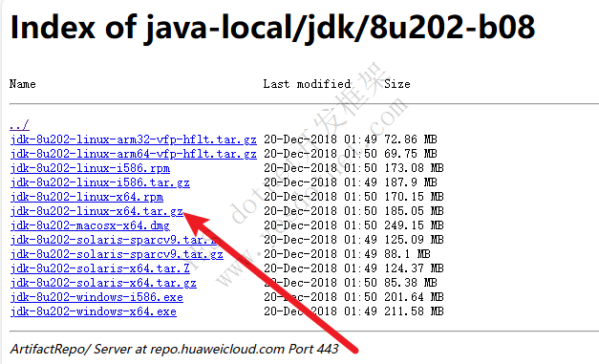Viewport: 599px width, 364px height.
Task: Download jdk-8u202-solaris-sparcv9.tar.gz
Action: click(117, 254)
